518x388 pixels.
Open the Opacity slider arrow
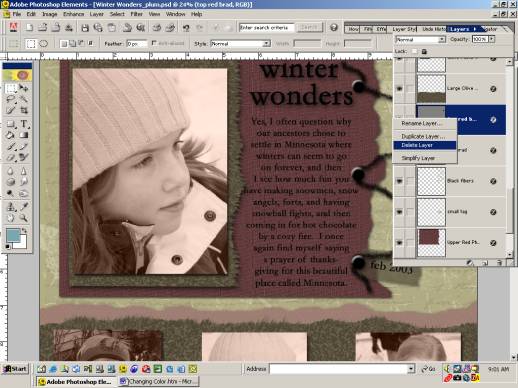tap(492, 39)
